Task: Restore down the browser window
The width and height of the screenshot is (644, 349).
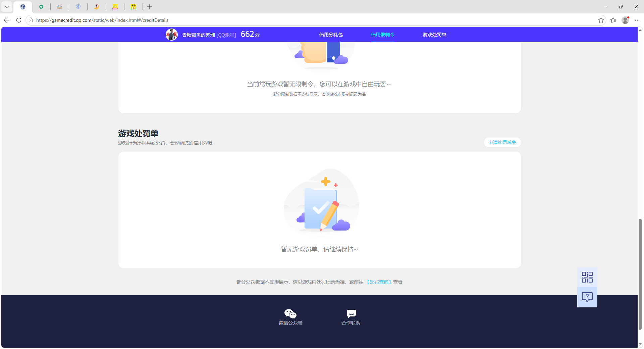Action: pyautogui.click(x=621, y=7)
